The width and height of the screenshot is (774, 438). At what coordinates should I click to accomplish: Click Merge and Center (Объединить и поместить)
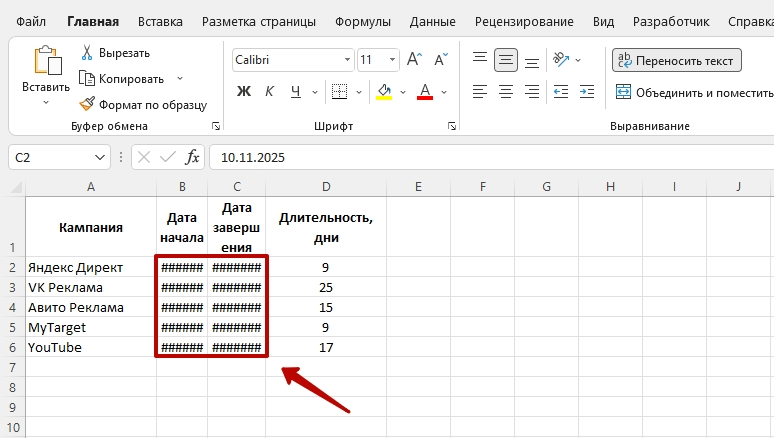[693, 92]
